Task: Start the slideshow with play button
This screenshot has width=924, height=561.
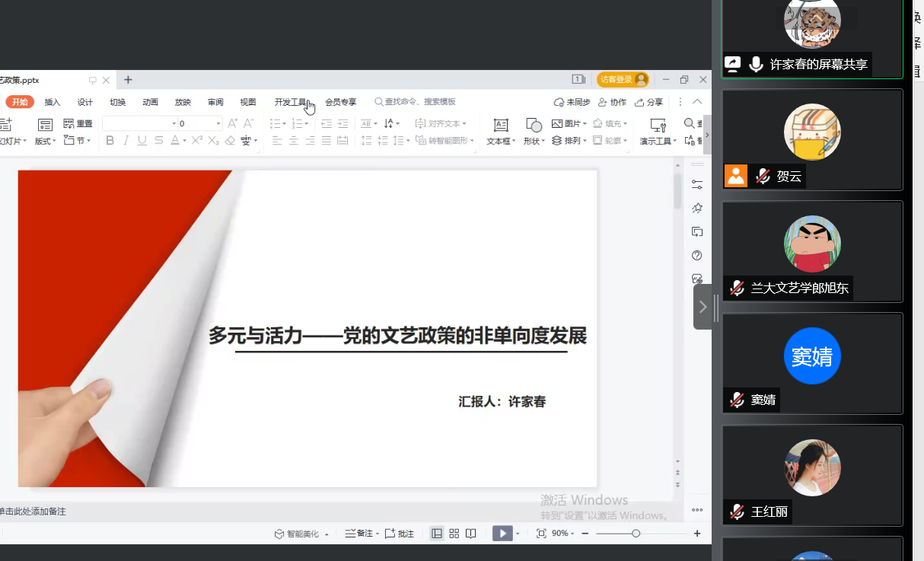Action: [502, 534]
